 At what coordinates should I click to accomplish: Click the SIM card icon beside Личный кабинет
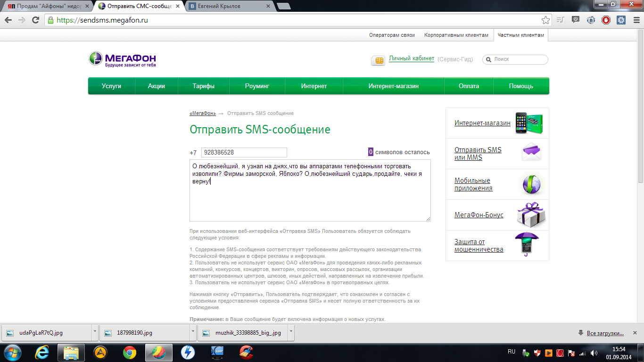[x=378, y=60]
